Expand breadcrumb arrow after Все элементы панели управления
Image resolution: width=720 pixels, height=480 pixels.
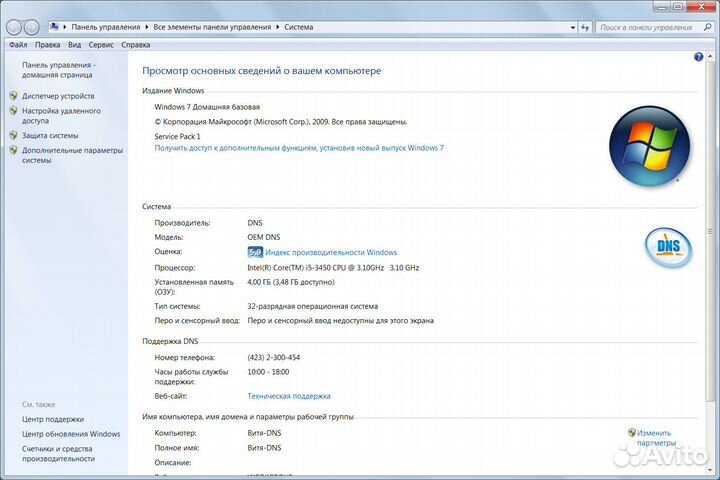(277, 27)
